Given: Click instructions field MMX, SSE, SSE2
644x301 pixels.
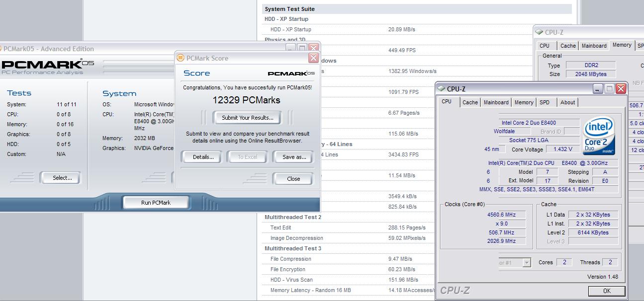Looking at the screenshot, I should tap(548, 189).
